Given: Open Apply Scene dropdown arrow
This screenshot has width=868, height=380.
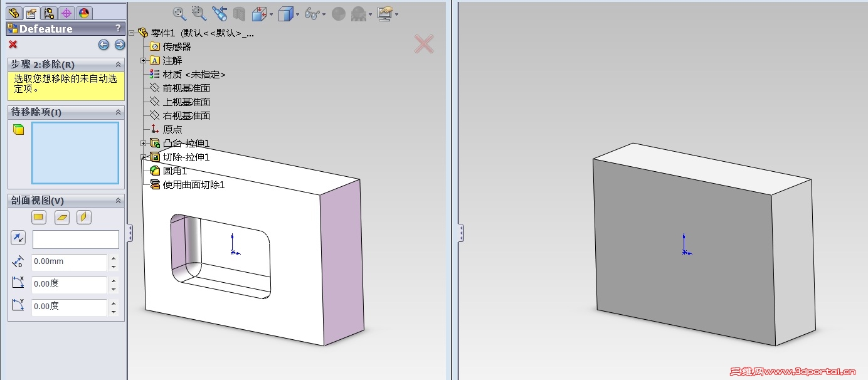Looking at the screenshot, I should (x=370, y=14).
